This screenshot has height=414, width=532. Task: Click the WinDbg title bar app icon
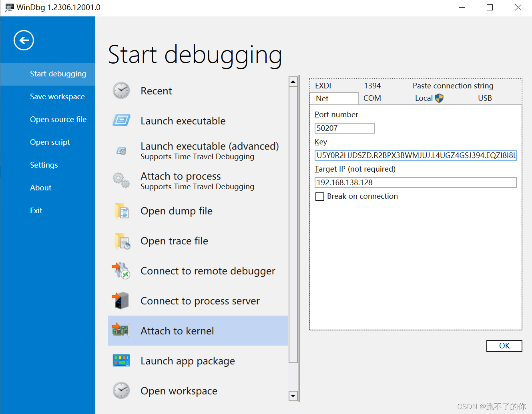pos(9,8)
